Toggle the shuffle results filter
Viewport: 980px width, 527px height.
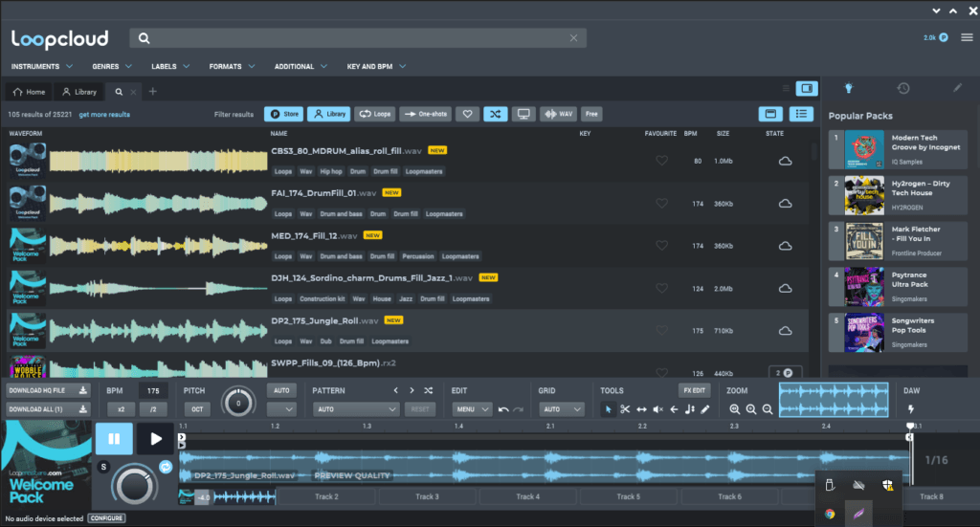pos(495,114)
